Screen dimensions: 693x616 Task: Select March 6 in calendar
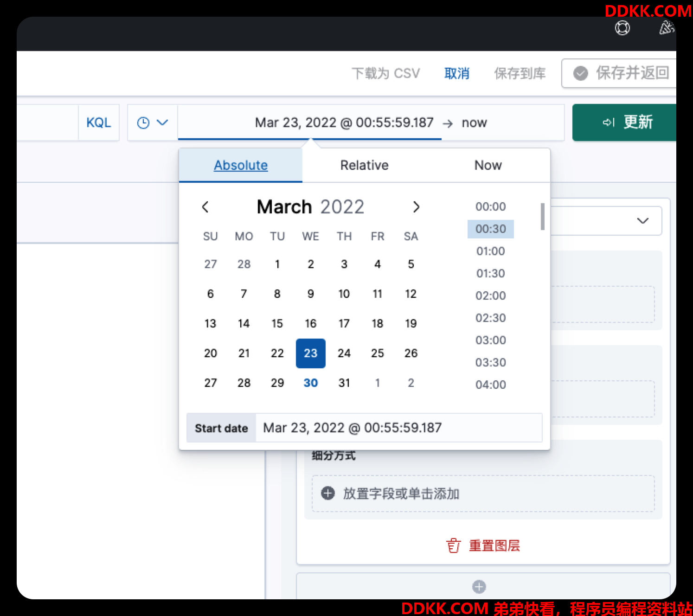point(211,294)
